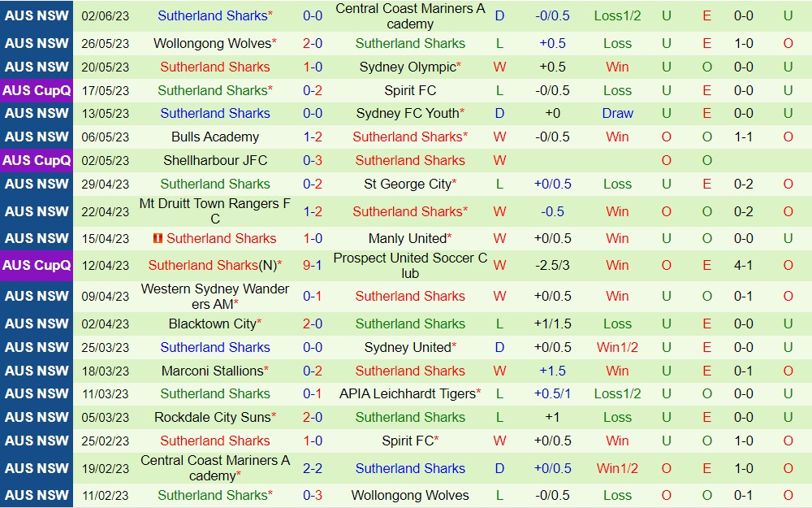Select Mt Druitt Town Rangers FC
812x508 pixels.
click(214, 211)
